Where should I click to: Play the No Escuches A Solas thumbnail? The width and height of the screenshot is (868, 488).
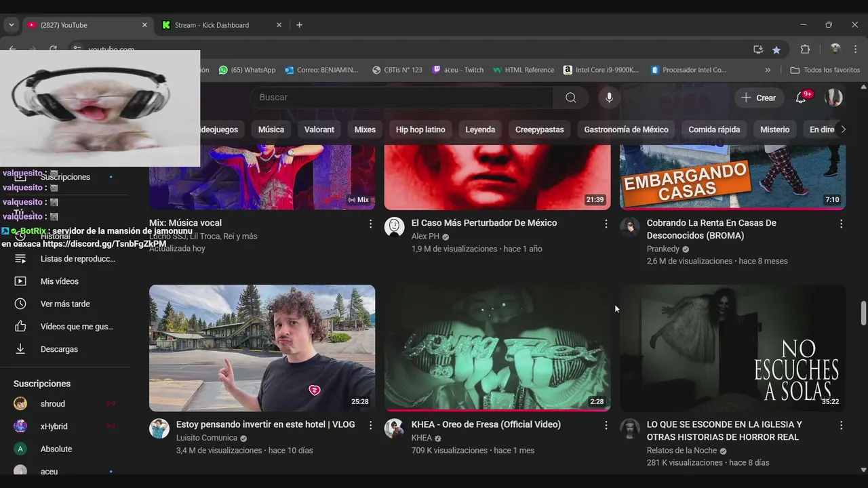click(732, 348)
